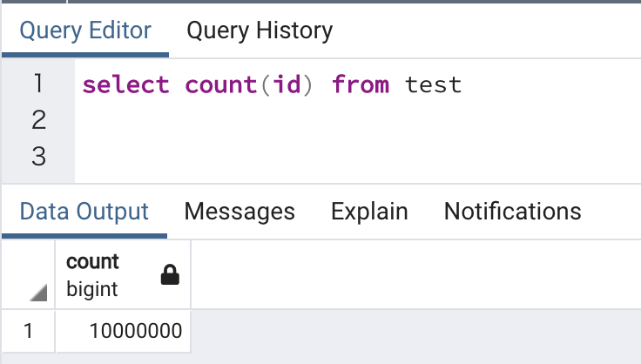This screenshot has height=364, width=641.
Task: Show the Messages tab
Action: tap(240, 212)
